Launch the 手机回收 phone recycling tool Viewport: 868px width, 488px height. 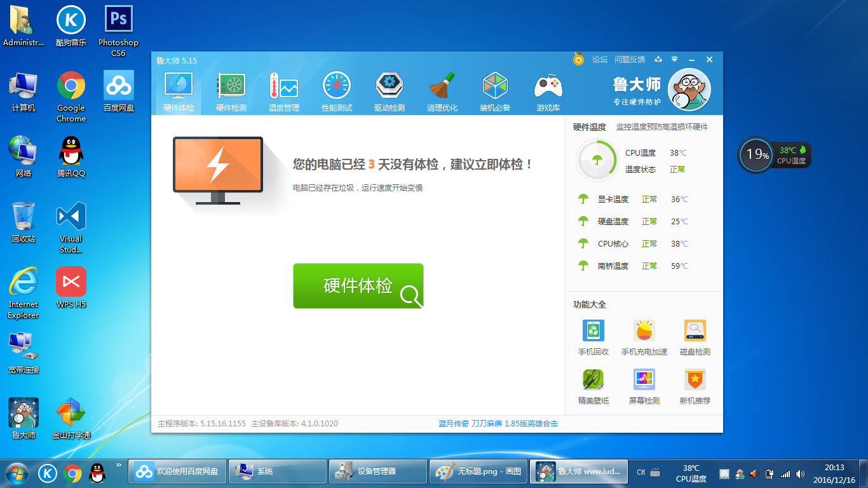(593, 337)
